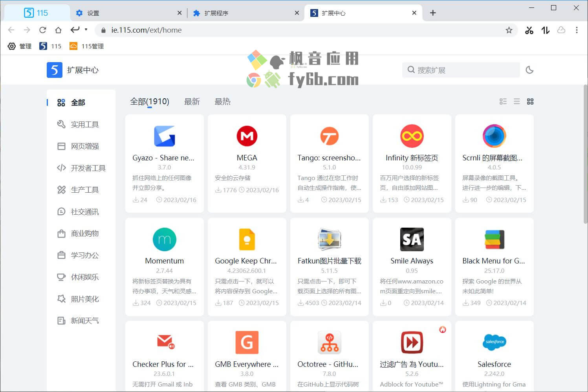Open the browser three-dot menu

coord(577,30)
